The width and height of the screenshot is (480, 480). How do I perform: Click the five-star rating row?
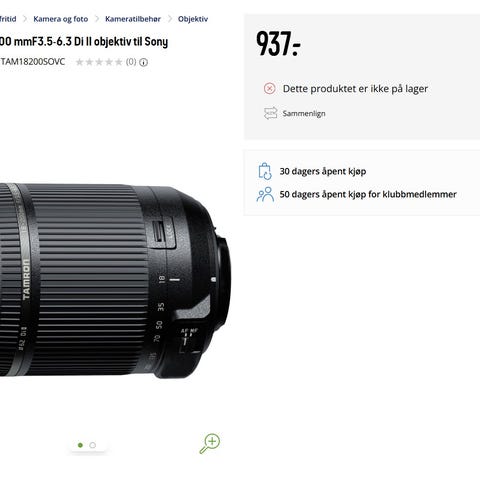[99, 62]
